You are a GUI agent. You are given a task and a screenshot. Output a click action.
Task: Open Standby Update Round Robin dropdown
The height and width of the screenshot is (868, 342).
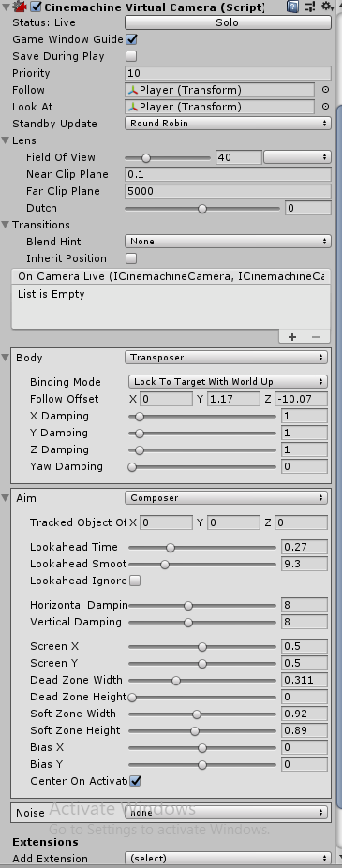click(228, 124)
